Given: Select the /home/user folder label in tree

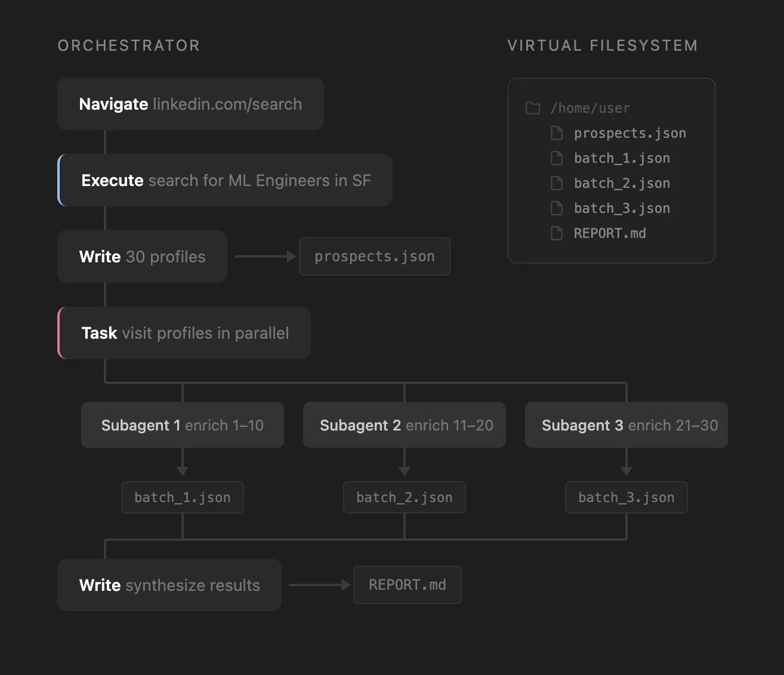Looking at the screenshot, I should click(590, 108).
